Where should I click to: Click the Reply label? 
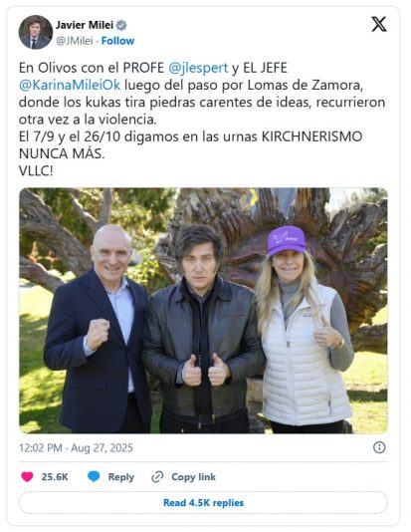point(121,477)
